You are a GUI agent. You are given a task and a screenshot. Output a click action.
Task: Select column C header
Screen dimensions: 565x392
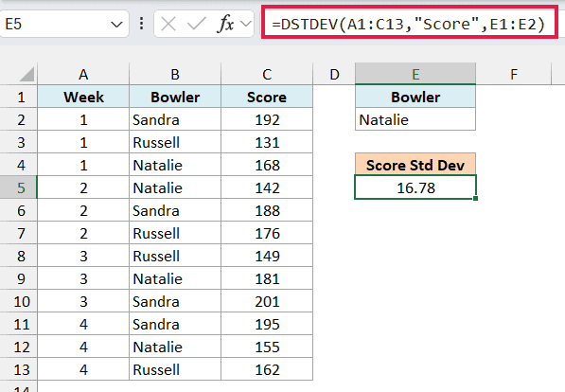click(267, 74)
